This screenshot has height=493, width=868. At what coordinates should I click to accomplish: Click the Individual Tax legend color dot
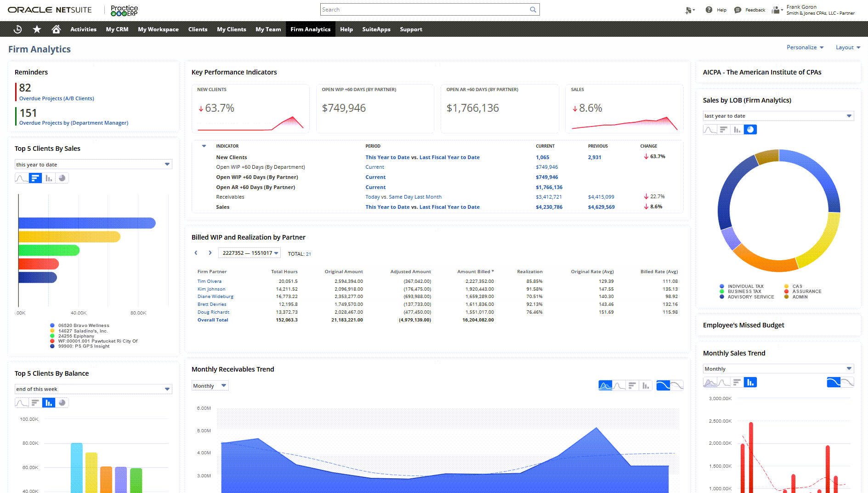722,286
